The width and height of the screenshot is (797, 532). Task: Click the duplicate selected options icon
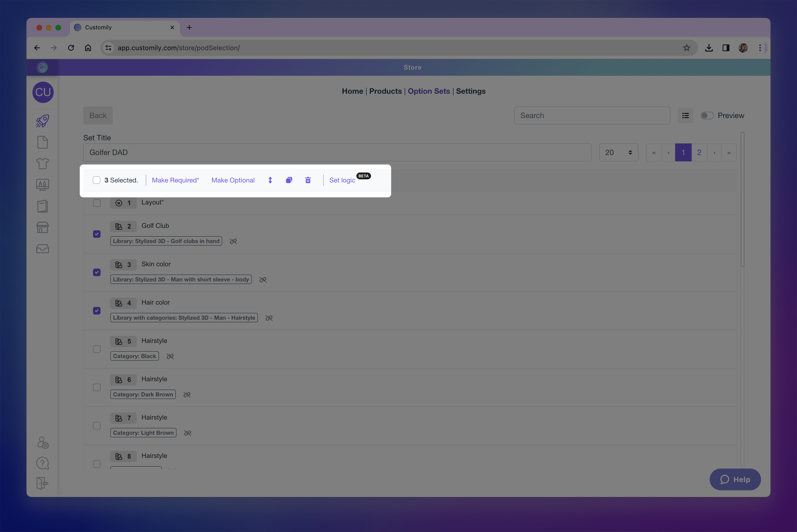click(289, 180)
